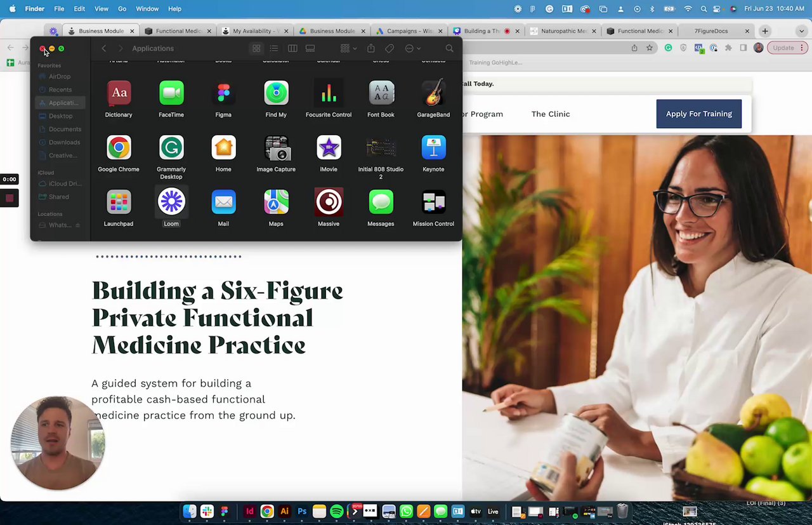The image size is (812, 525).
Task: Switch to the My Availability Chrome tab
Action: coord(254,31)
